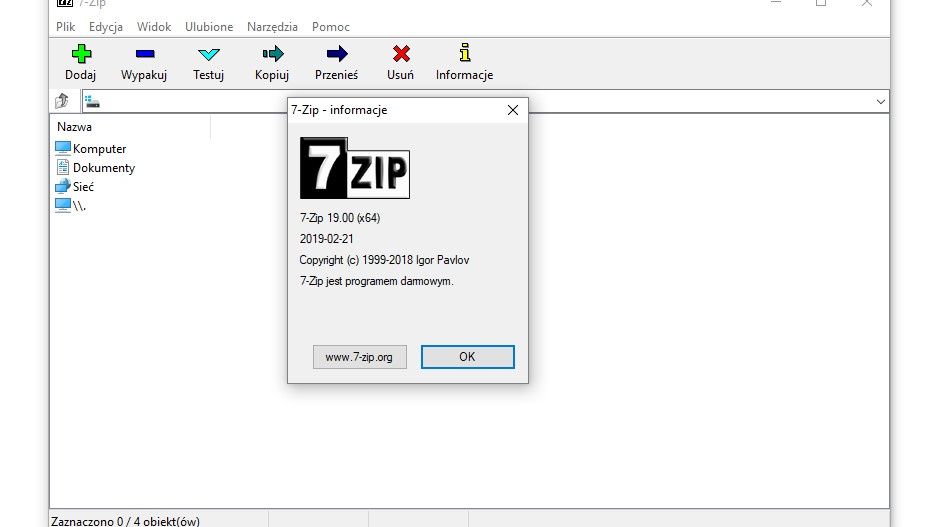Click the 7-Zip logo in dialog
The width and height of the screenshot is (936, 527).
tap(355, 168)
